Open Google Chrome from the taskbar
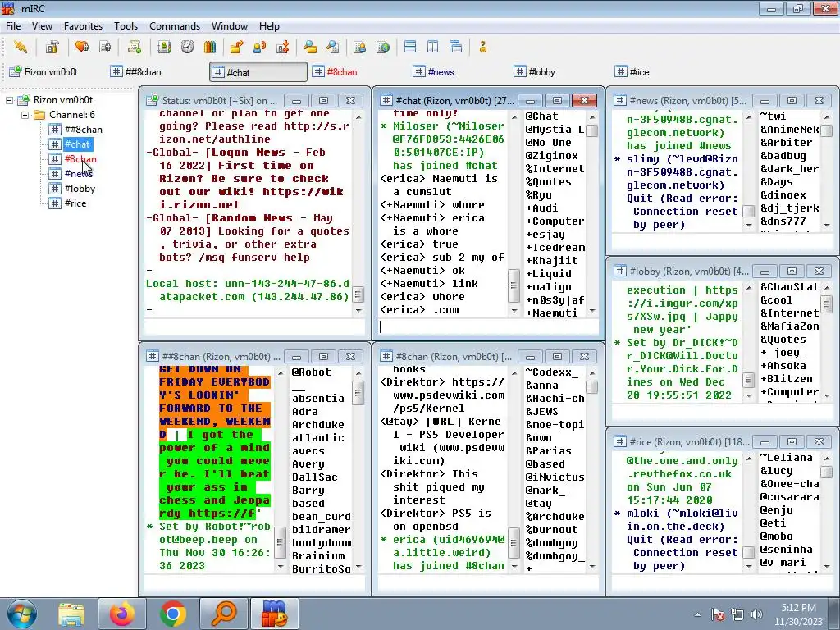The width and height of the screenshot is (840, 630). tap(172, 614)
